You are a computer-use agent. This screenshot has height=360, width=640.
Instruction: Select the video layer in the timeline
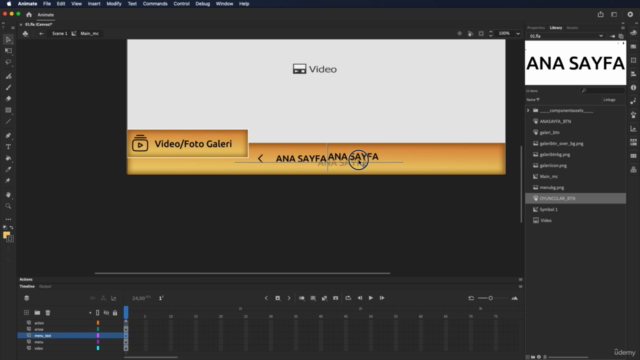70,348
